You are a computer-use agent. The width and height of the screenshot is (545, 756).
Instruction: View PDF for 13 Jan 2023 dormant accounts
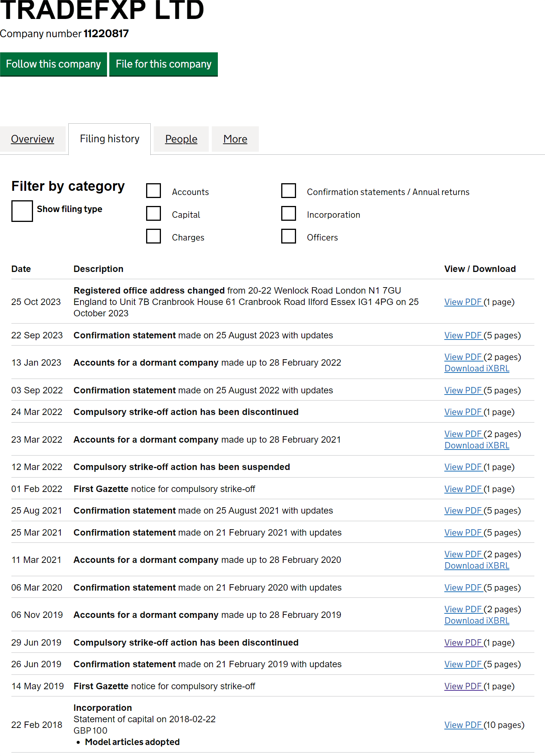(463, 357)
